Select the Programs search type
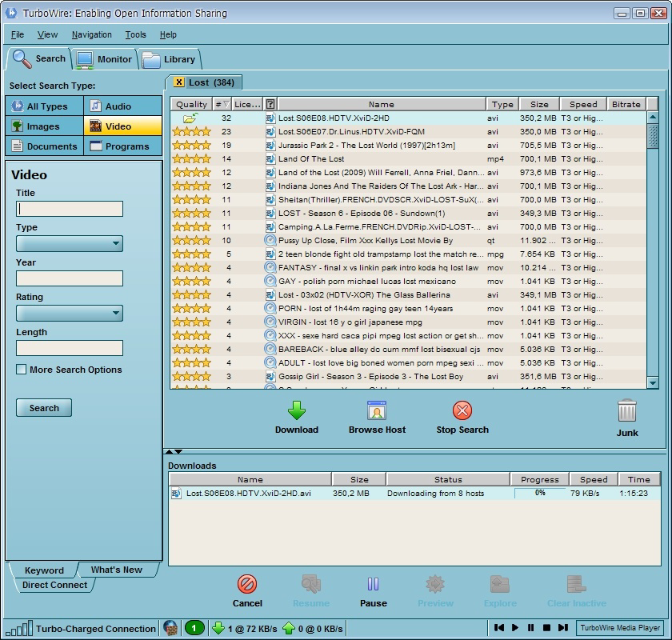 click(123, 146)
